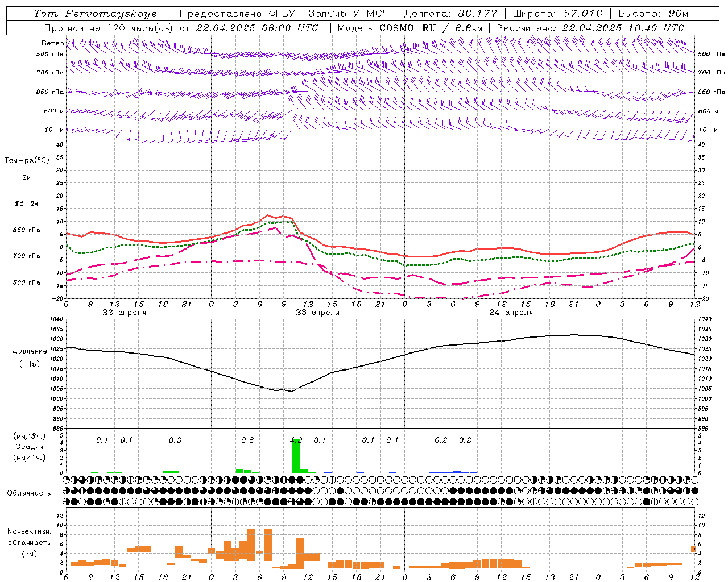This screenshot has width=728, height=582.
Task: Click the '10 м' wind level label on the left
Action: coord(54,130)
